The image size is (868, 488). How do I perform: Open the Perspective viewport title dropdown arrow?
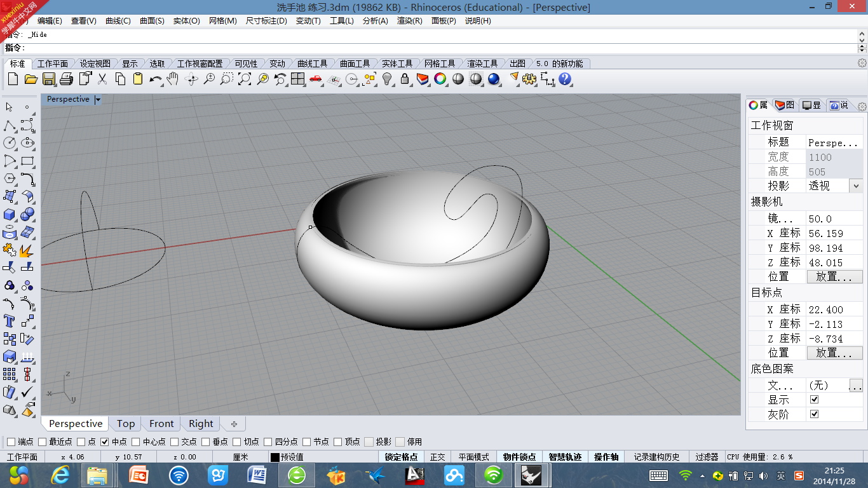click(x=98, y=100)
